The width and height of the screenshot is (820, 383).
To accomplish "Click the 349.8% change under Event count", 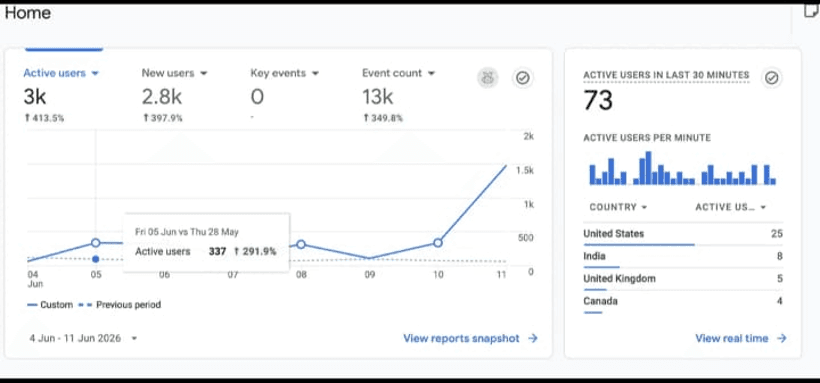I will (x=383, y=118).
